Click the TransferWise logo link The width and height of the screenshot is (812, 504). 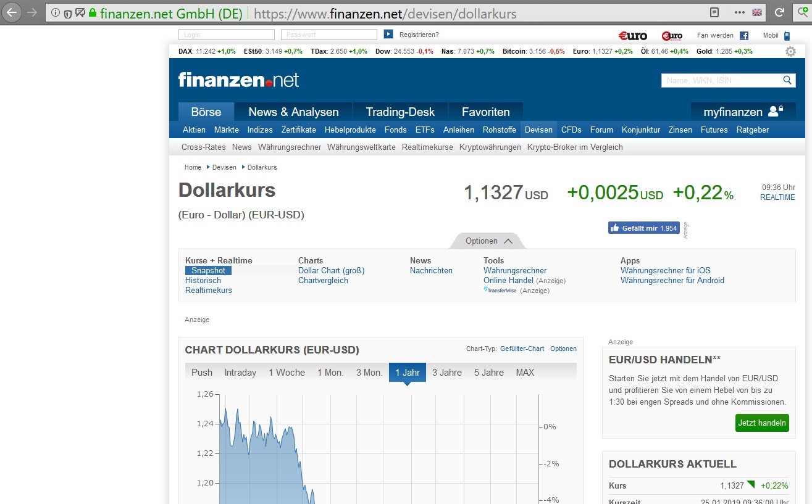click(x=500, y=291)
